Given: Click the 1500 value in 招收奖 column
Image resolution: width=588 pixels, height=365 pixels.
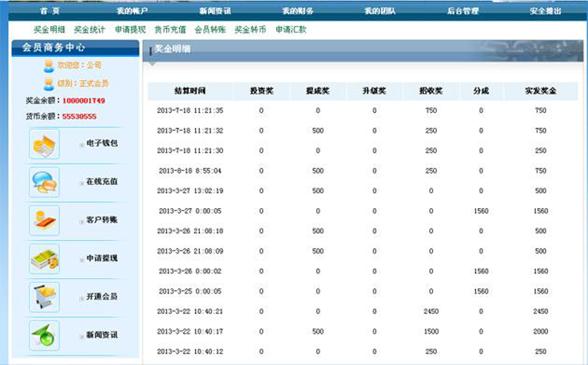Looking at the screenshot, I should coord(431,332).
